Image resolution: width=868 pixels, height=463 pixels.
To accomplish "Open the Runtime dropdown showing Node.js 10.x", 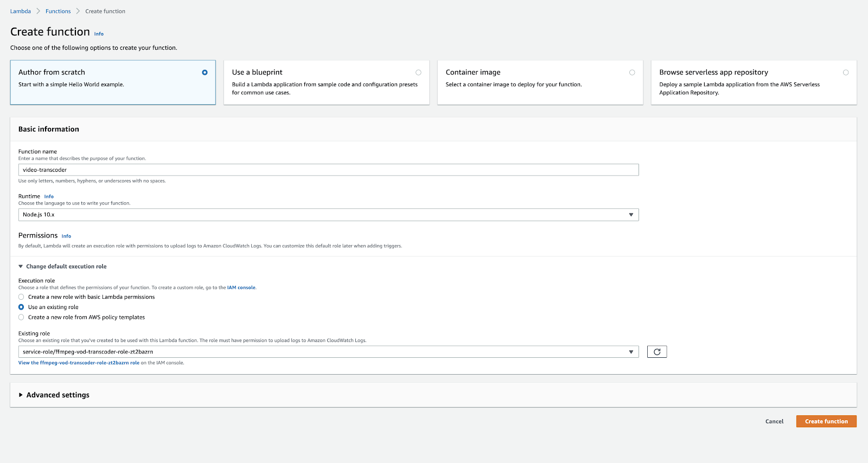I will coord(328,215).
